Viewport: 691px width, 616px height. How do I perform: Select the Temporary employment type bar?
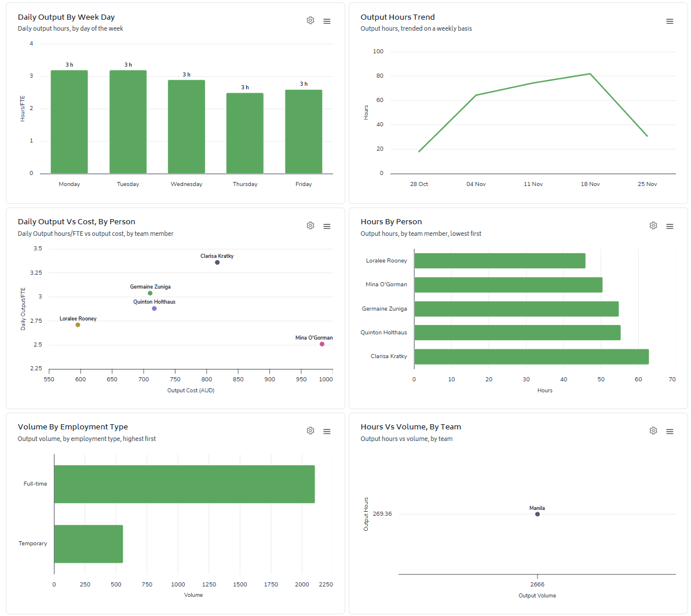pyautogui.click(x=89, y=544)
